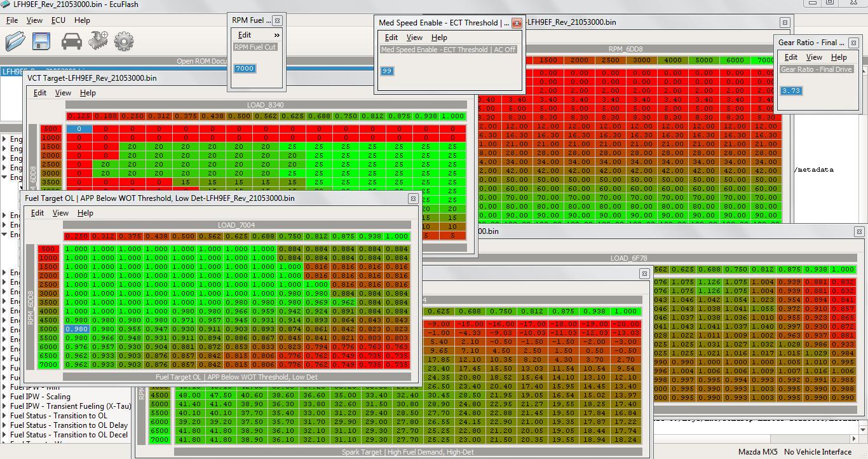Click the car icon in the toolbar
This screenshot has height=459, width=868.
coord(71,42)
